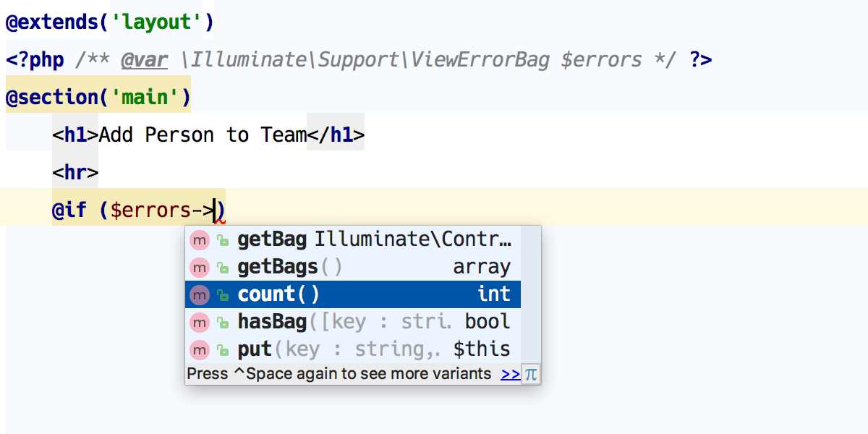
Task: Select the purple method icon on count row
Action: (x=200, y=294)
